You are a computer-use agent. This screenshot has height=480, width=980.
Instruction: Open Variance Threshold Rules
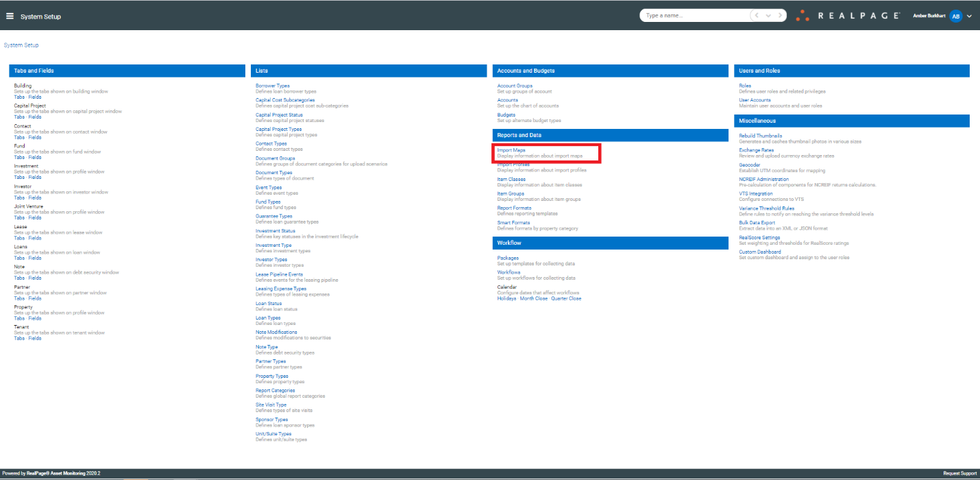click(x=766, y=208)
